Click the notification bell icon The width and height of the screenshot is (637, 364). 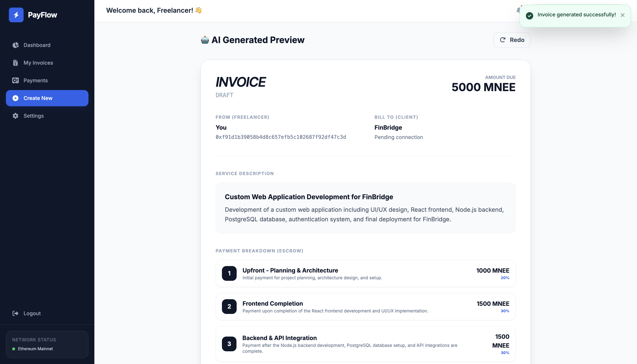(x=518, y=10)
